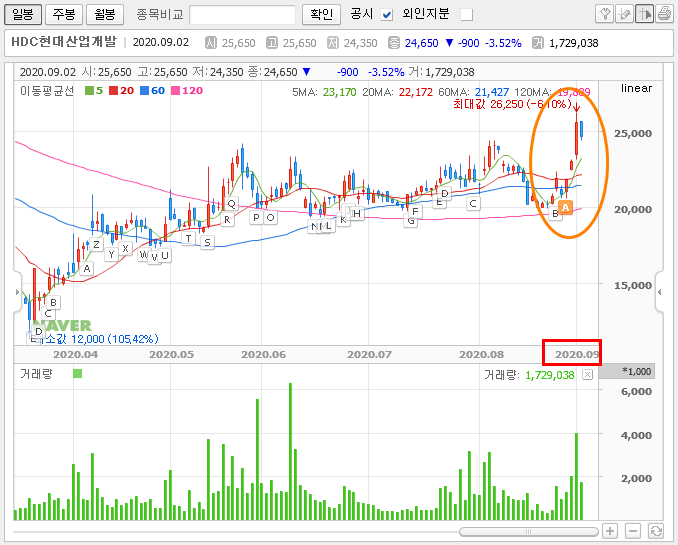Click the 60-day MA blue swatch
The image size is (678, 545).
tap(144, 91)
